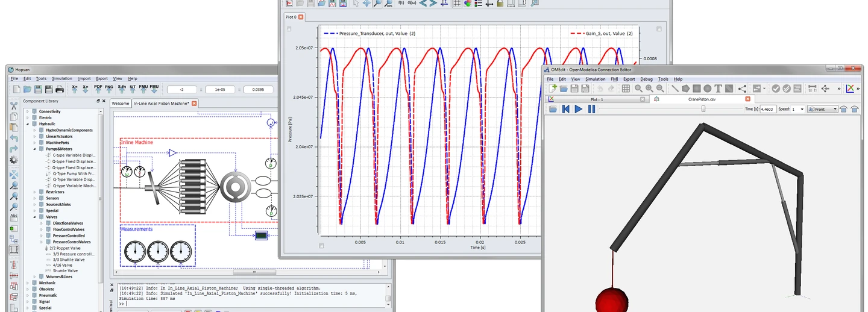
Task: Click the Cut scissors icon in Hopsan sidebar
Action: [14, 106]
